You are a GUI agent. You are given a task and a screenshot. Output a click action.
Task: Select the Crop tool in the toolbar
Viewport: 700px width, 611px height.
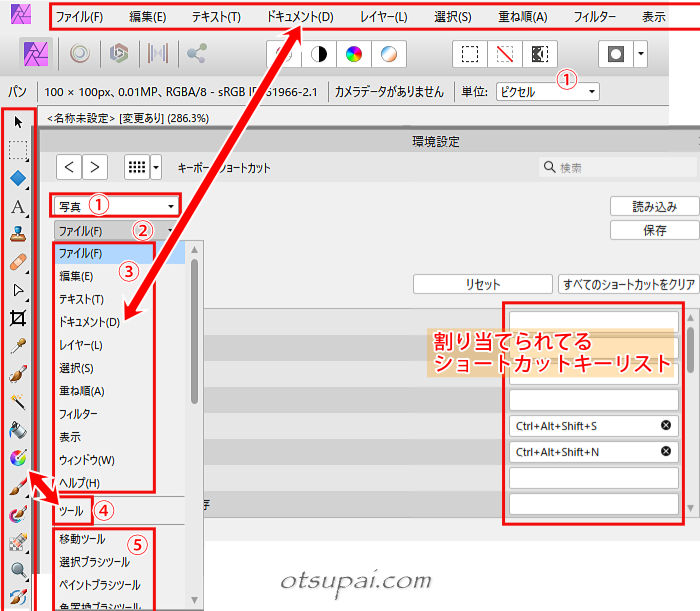tap(18, 318)
